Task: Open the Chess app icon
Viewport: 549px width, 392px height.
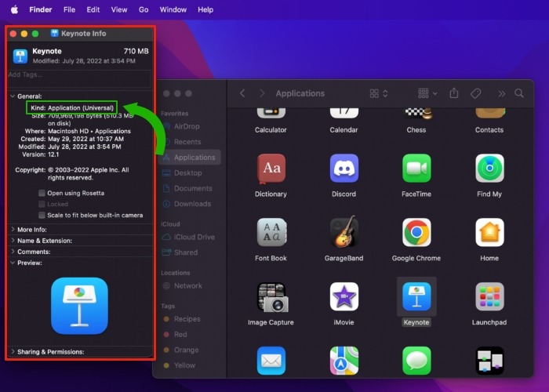Action: [416, 114]
